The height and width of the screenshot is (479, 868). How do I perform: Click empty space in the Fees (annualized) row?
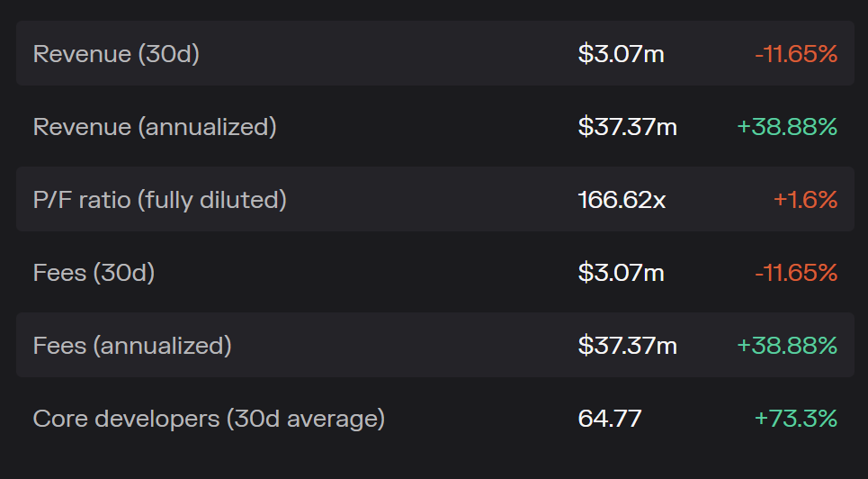405,346
